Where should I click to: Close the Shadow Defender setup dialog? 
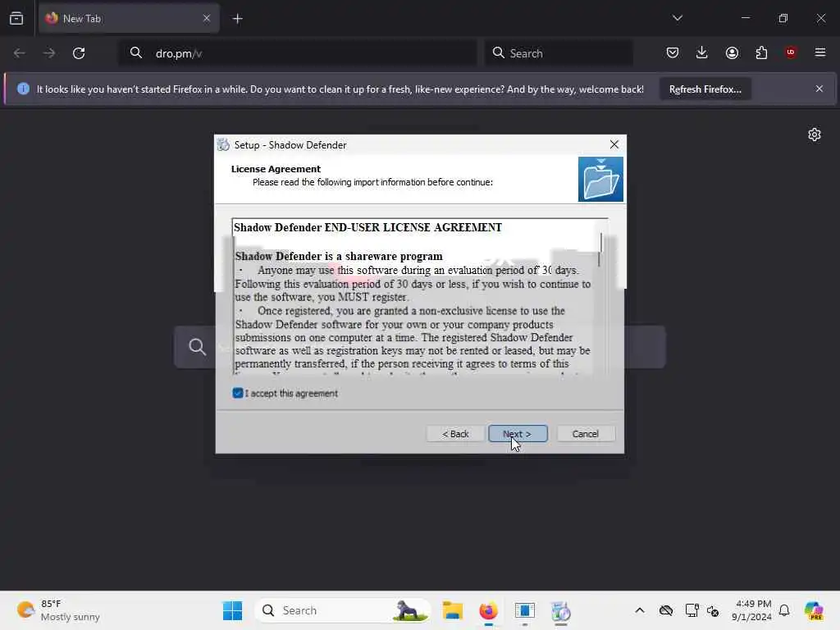coord(614,144)
